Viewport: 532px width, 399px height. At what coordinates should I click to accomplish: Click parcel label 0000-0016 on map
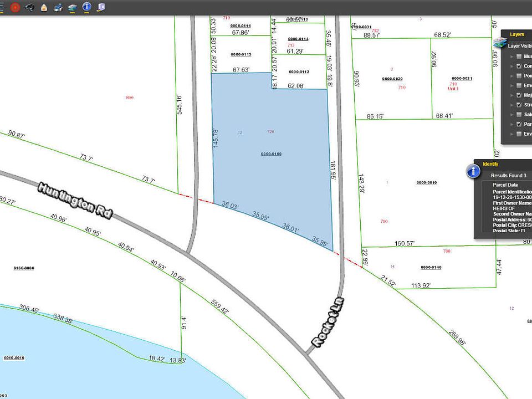[426, 182]
